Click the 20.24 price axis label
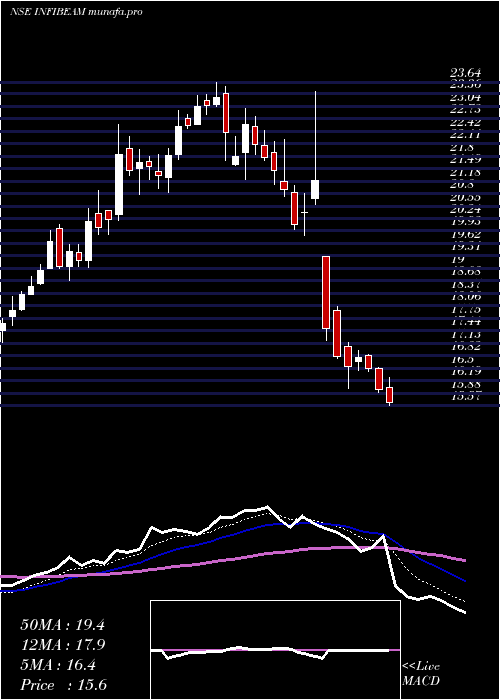 click(465, 210)
